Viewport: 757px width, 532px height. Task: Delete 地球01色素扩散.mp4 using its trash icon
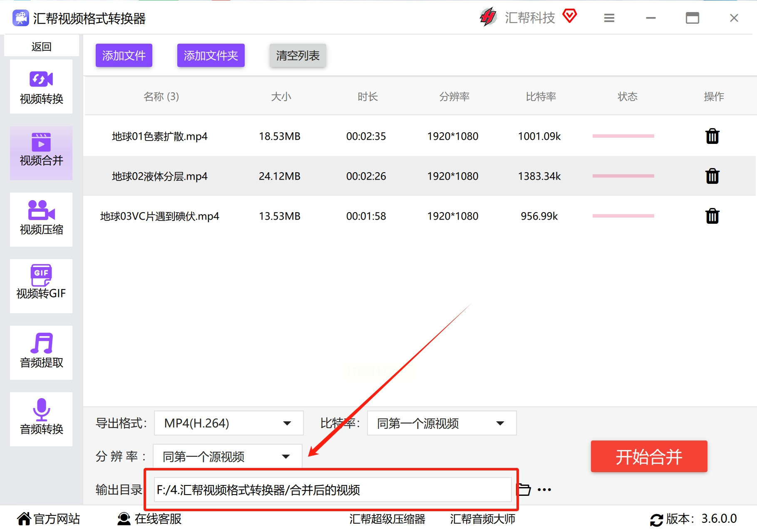tap(712, 136)
